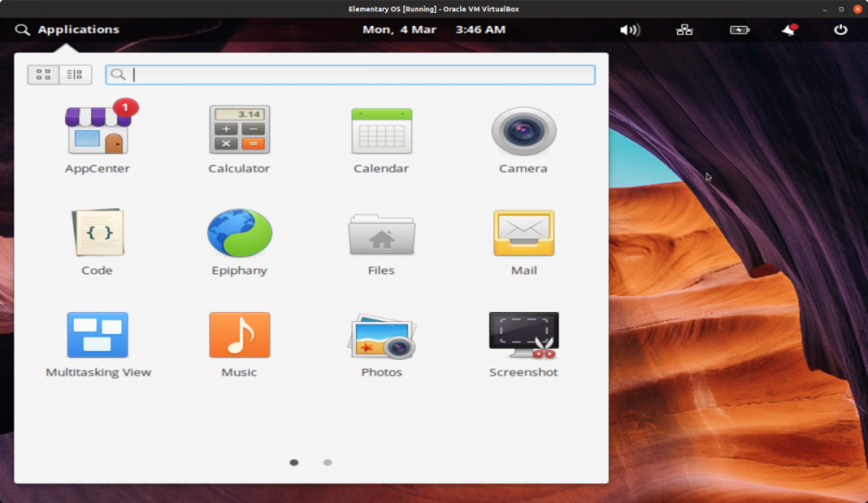
Task: Open the power session menu
Action: click(x=840, y=29)
